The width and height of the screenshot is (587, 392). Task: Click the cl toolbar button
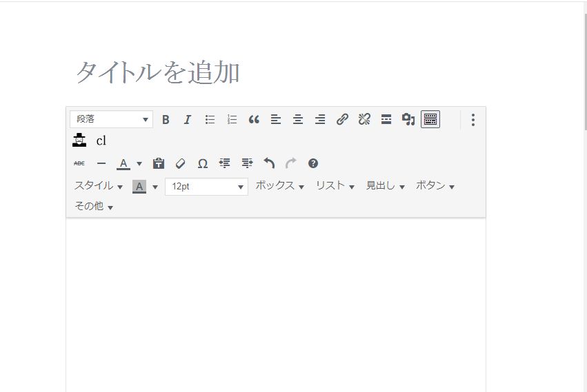tap(101, 141)
